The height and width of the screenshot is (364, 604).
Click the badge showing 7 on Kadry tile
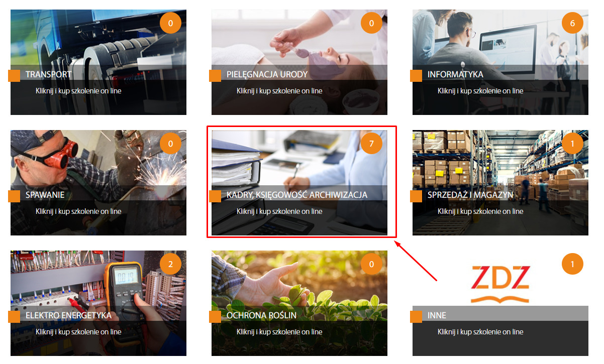coord(371,144)
